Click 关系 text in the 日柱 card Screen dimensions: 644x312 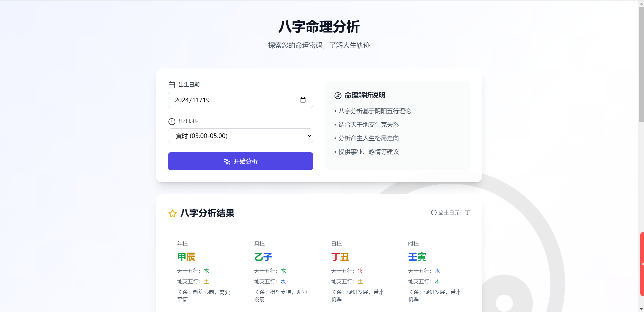pos(358,296)
